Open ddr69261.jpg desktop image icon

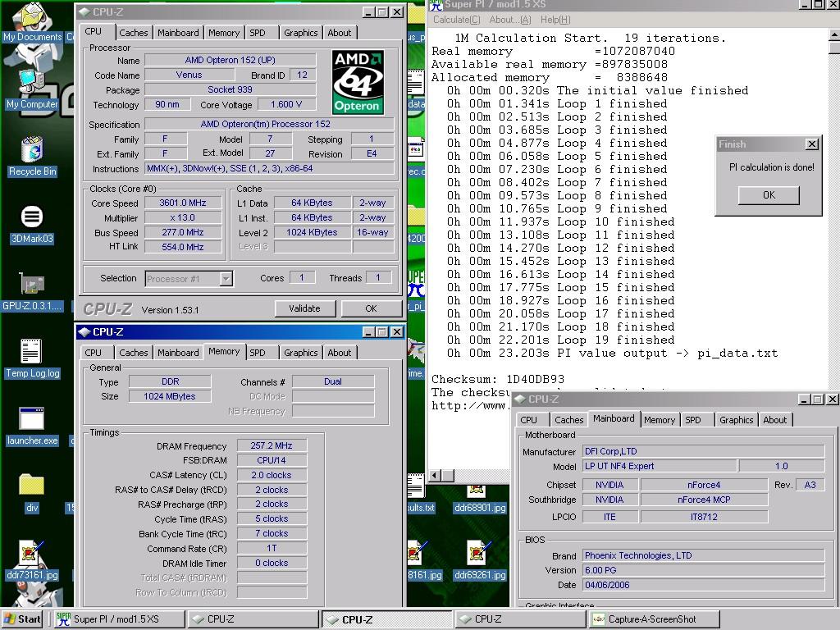pos(479,560)
